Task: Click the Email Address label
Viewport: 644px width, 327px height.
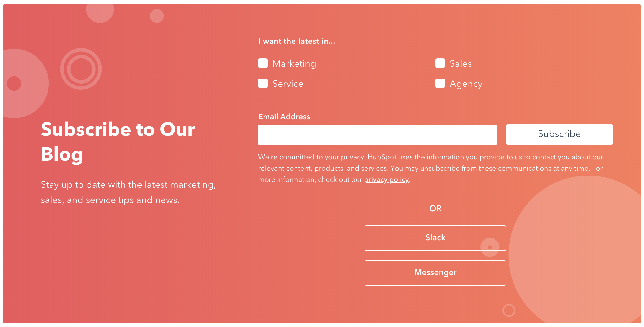Action: 284,117
